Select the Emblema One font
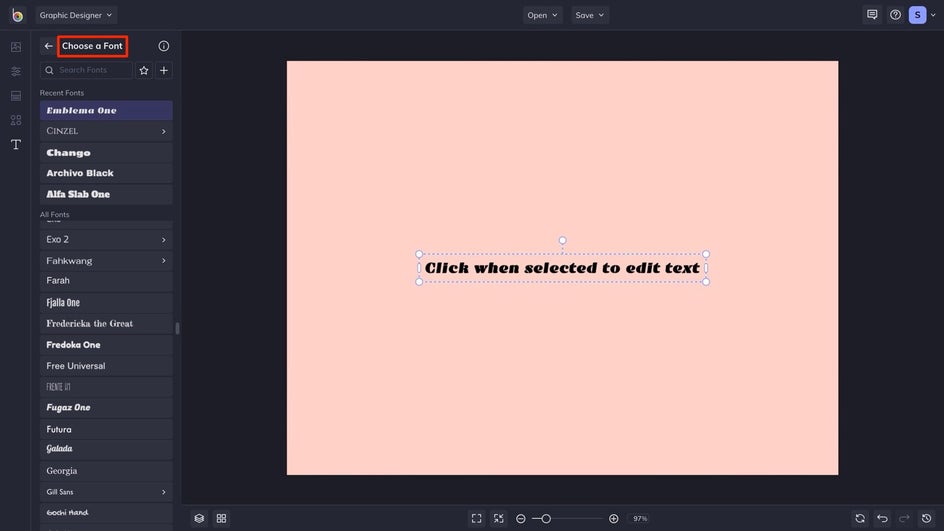944x531 pixels. 106,110
